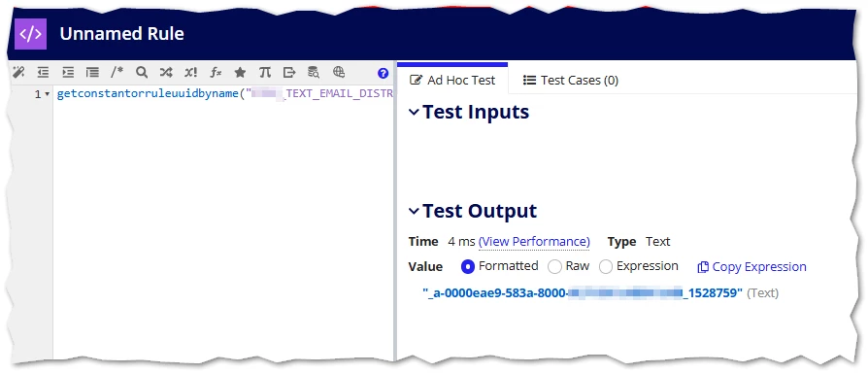Screen dimensions: 868x374
Task: Click the globe icon in toolbar
Action: click(339, 72)
